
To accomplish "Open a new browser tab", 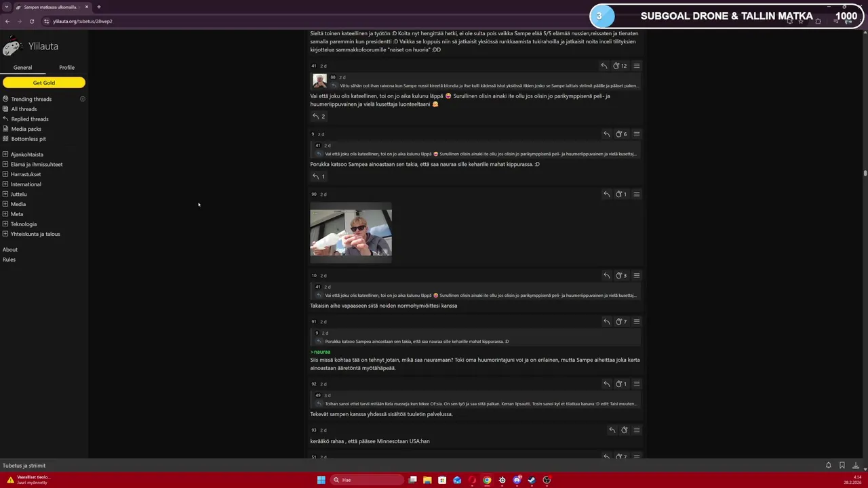I will (x=98, y=7).
